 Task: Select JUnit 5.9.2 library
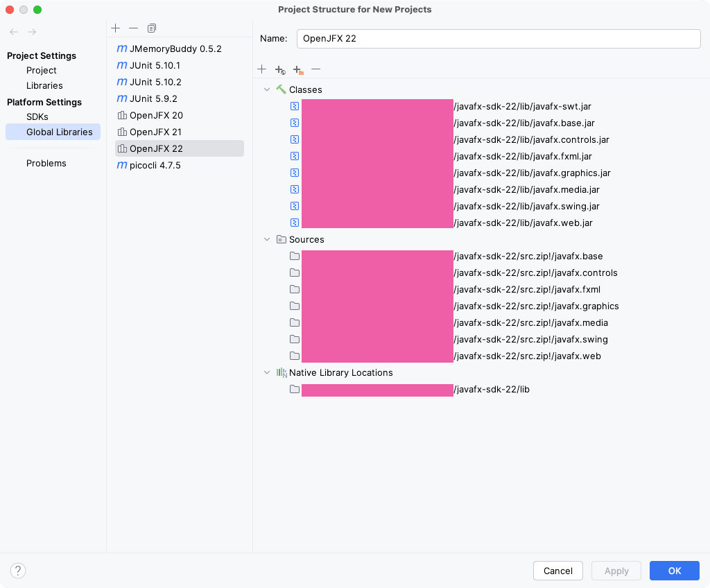coord(180,98)
